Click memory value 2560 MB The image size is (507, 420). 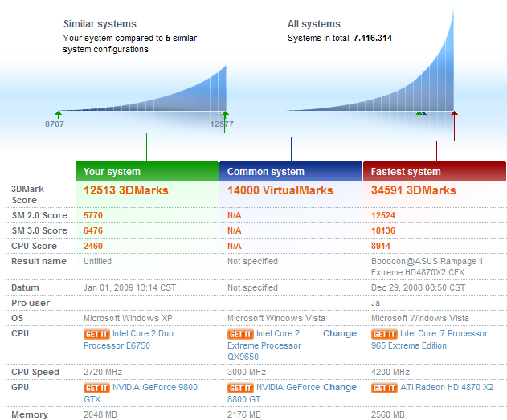point(388,414)
